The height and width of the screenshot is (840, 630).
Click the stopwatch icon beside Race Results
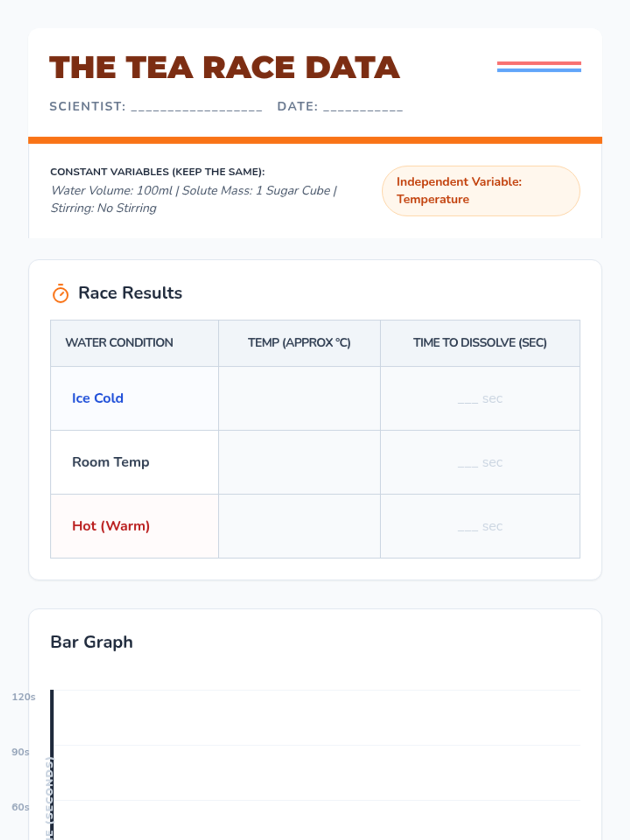click(60, 293)
